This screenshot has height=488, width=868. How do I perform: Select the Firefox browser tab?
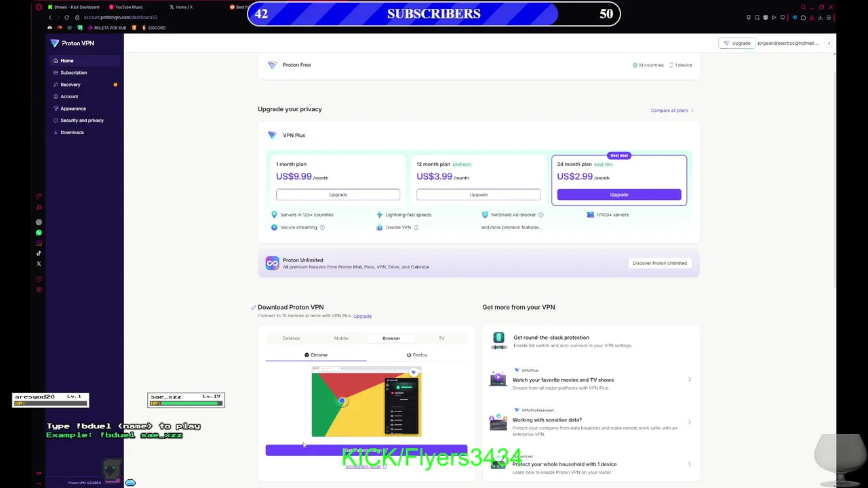pyautogui.click(x=417, y=355)
